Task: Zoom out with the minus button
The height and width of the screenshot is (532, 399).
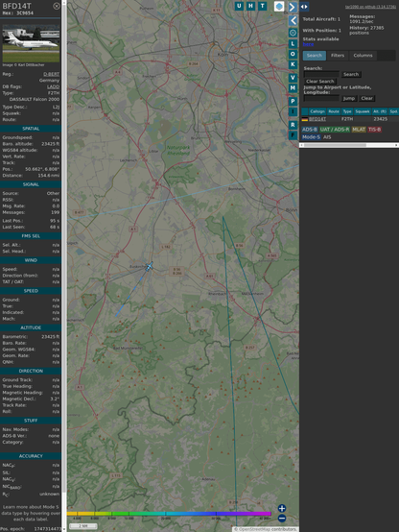Action: (x=282, y=519)
